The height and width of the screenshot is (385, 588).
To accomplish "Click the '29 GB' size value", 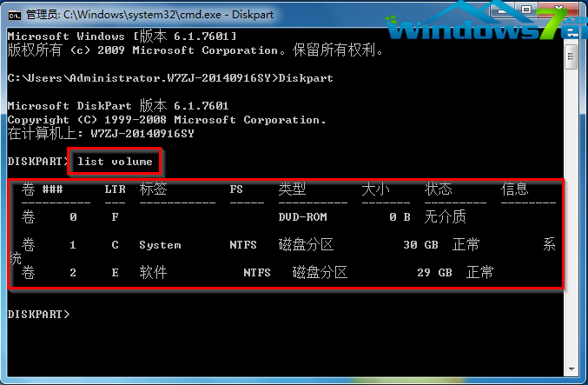I will pos(434,272).
